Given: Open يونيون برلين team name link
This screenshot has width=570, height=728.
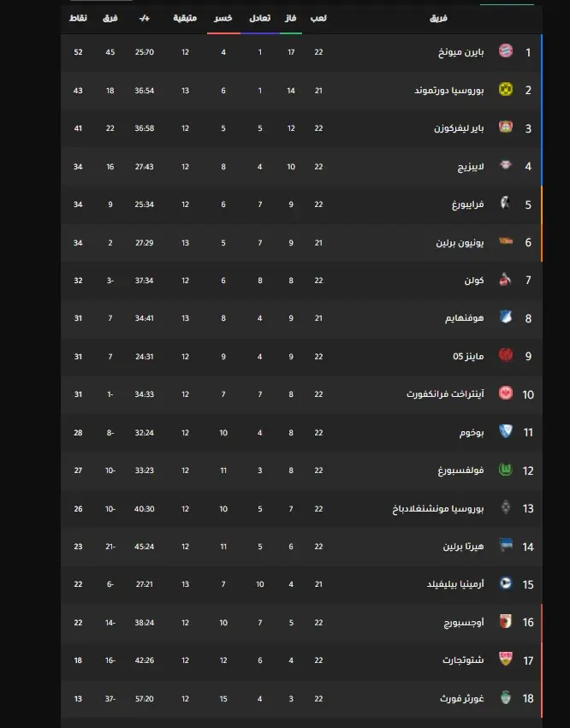Looking at the screenshot, I should (460, 243).
